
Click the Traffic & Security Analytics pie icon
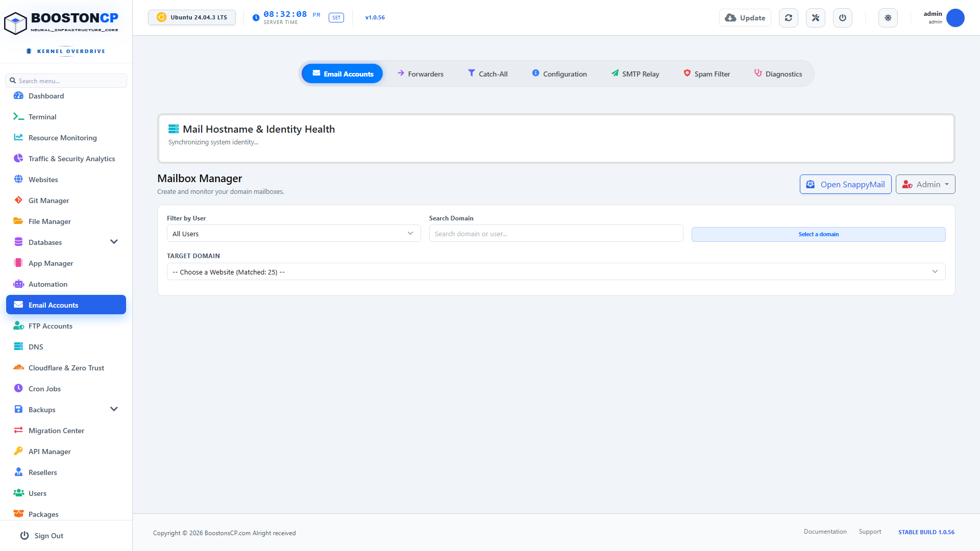pos(18,159)
